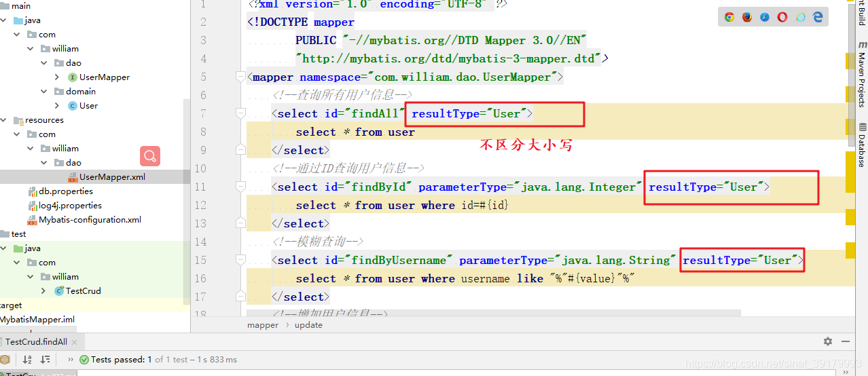The width and height of the screenshot is (868, 376).
Task: Click the Maven 'm' tool icon
Action: tap(861, 44)
